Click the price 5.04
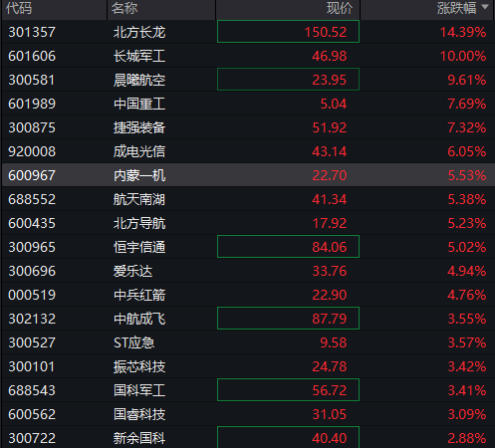The image size is (495, 448). (x=334, y=104)
